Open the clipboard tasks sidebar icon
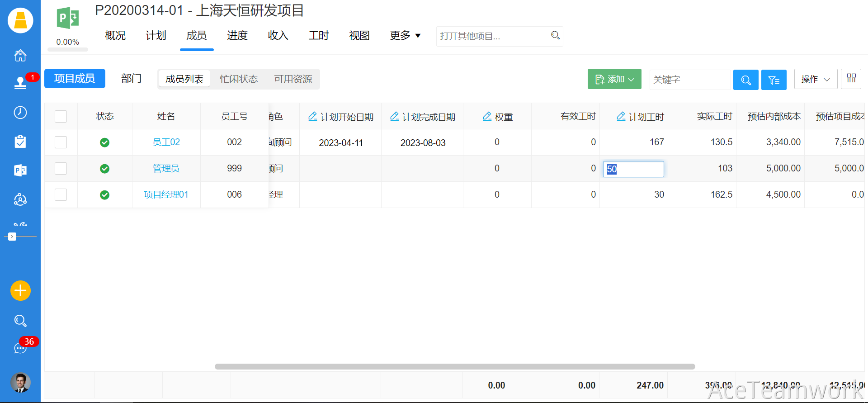This screenshot has width=868, height=403. tap(20, 142)
